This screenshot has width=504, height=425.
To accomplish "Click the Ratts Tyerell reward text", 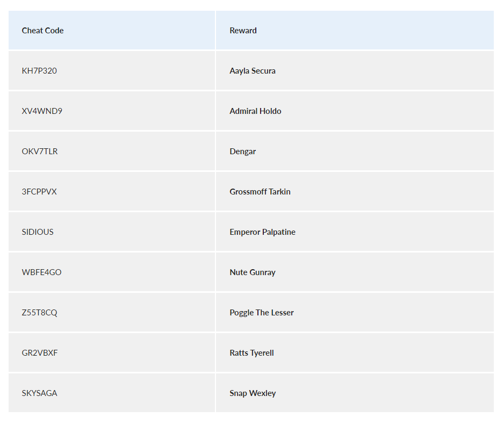I will point(251,353).
